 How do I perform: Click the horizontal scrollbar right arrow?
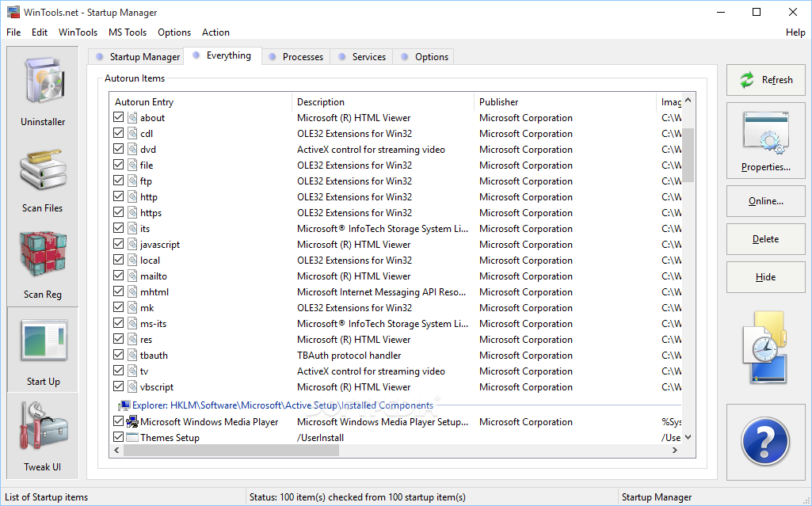coord(675,450)
